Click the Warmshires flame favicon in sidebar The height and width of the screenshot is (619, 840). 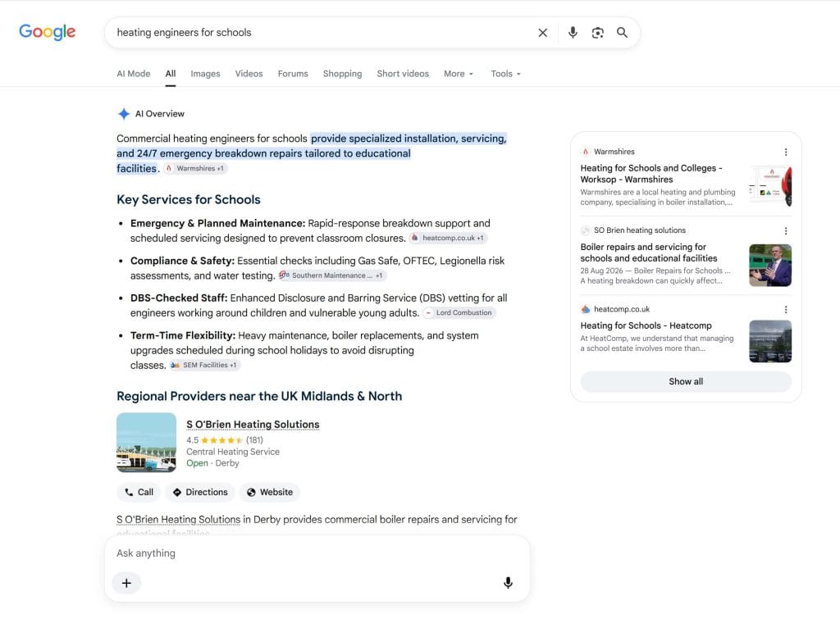[x=586, y=152]
